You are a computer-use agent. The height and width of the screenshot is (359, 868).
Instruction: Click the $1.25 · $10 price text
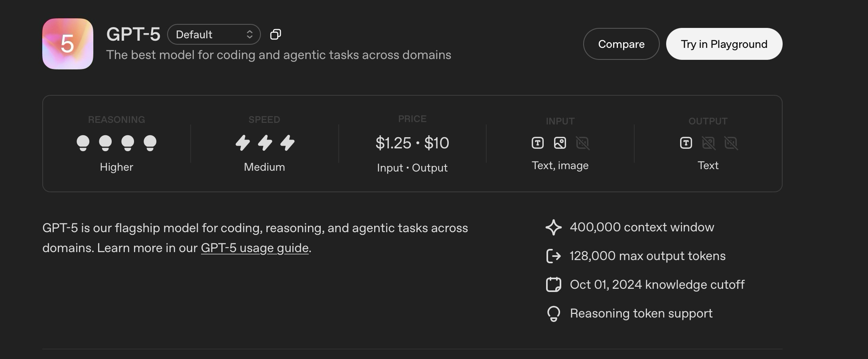pos(412,143)
